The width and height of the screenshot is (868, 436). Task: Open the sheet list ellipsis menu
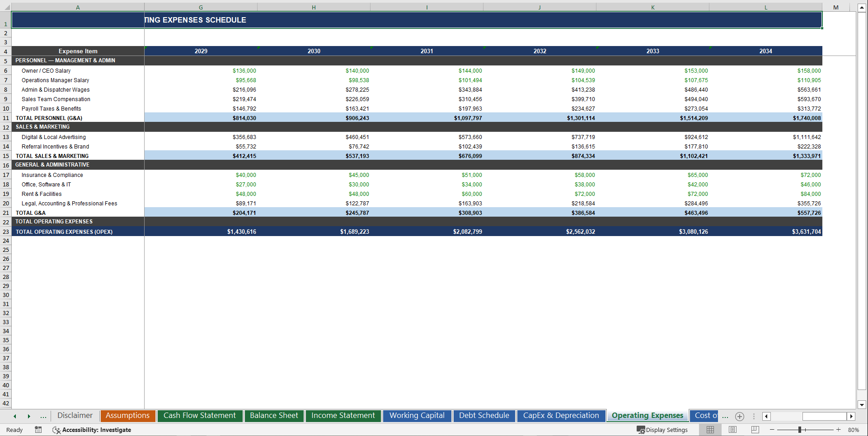pyautogui.click(x=43, y=416)
